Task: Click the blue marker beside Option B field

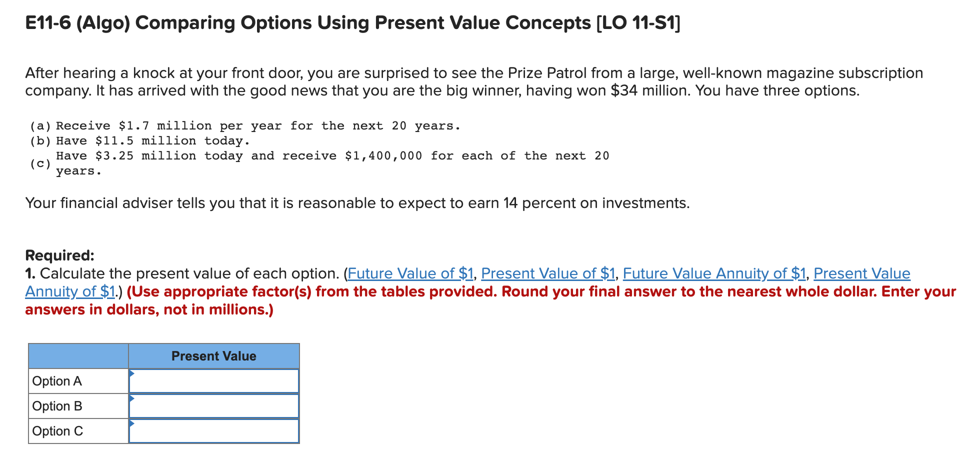Action: (x=132, y=399)
